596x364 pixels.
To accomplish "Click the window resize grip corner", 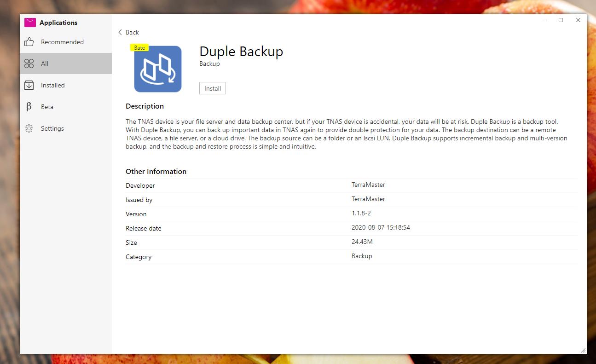I will click(583, 350).
